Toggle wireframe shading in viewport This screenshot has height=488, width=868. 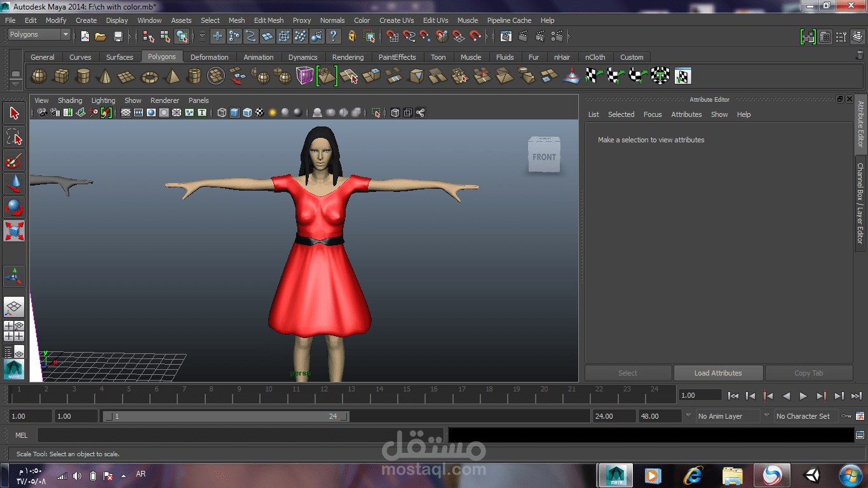coord(222,112)
